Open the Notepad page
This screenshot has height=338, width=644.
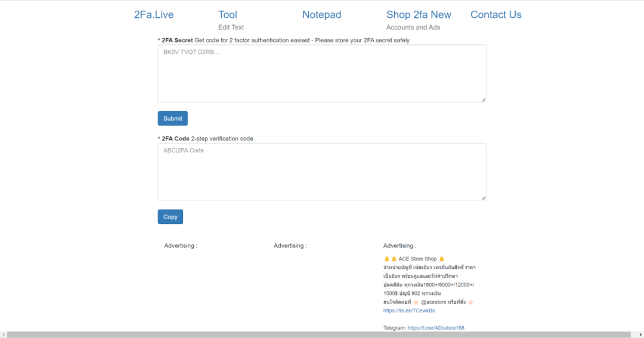click(x=321, y=15)
